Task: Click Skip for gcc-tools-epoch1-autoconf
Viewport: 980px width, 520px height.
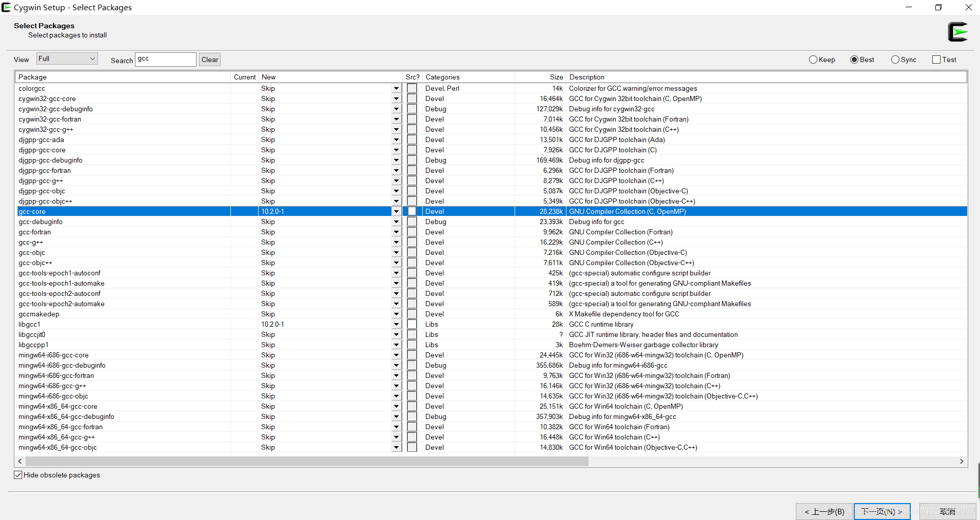Action: pos(268,273)
